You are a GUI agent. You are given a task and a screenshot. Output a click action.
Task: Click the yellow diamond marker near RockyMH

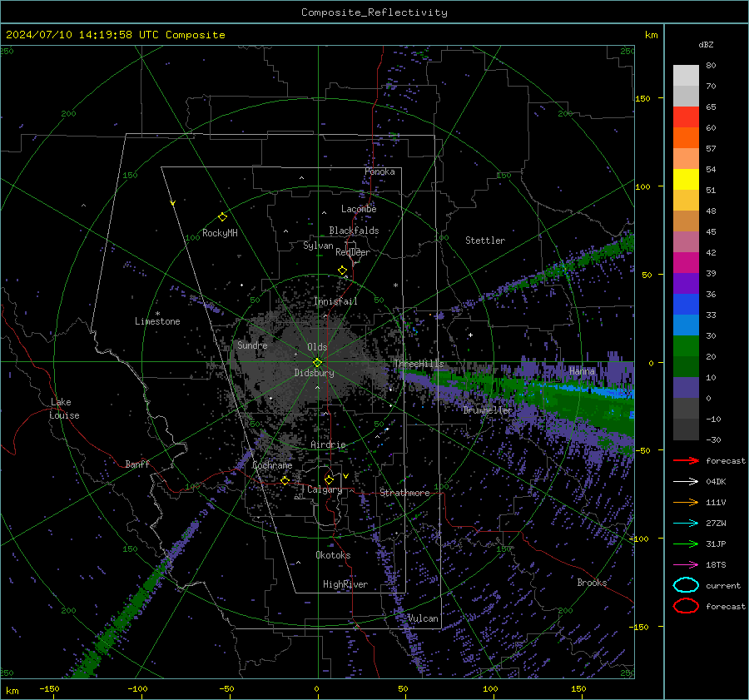click(x=222, y=217)
